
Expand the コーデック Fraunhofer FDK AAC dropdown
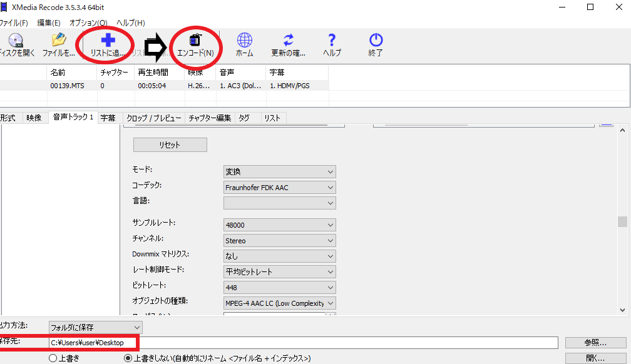coord(279,187)
